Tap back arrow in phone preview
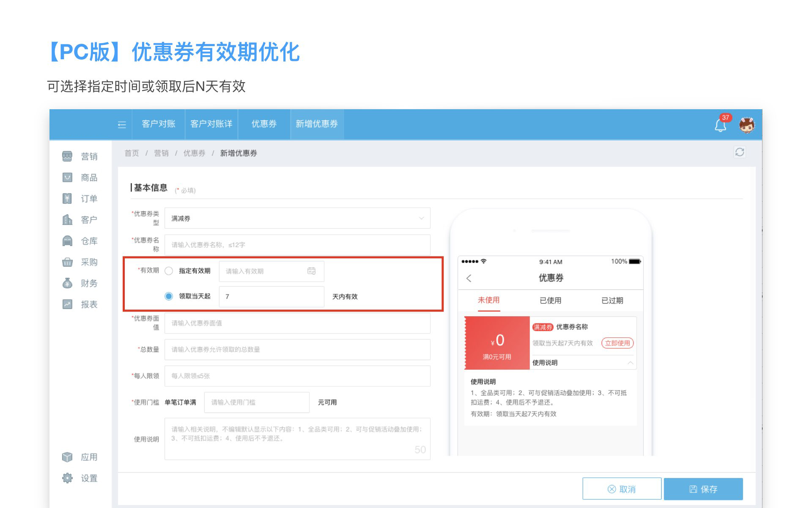 click(469, 278)
